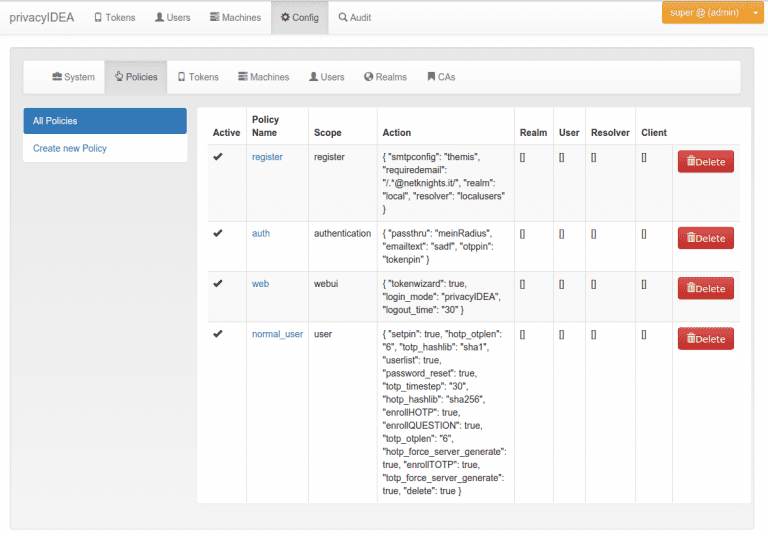This screenshot has height=536, width=768.
Task: Toggle active checkmark for register policy
Action: click(218, 156)
